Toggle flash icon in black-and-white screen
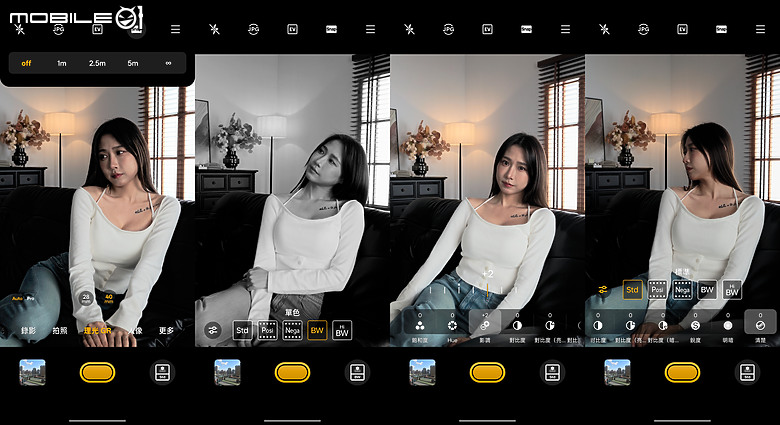 (214, 29)
